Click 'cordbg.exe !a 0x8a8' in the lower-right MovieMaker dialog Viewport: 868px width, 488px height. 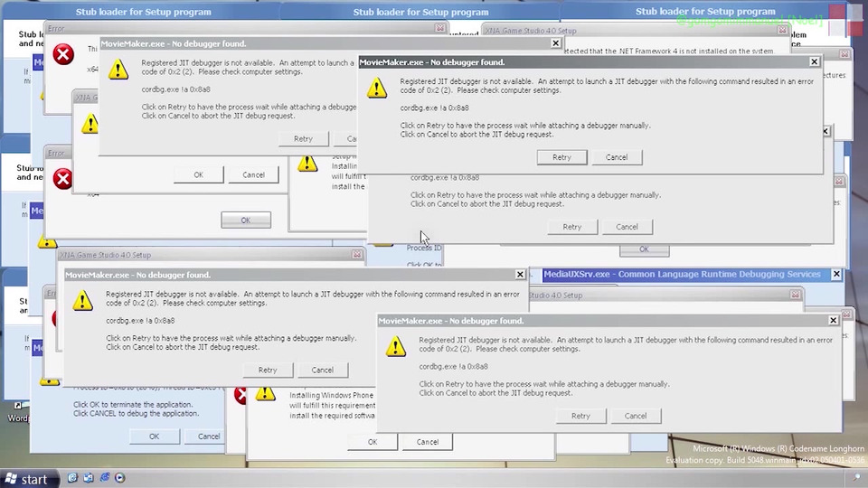tap(453, 366)
